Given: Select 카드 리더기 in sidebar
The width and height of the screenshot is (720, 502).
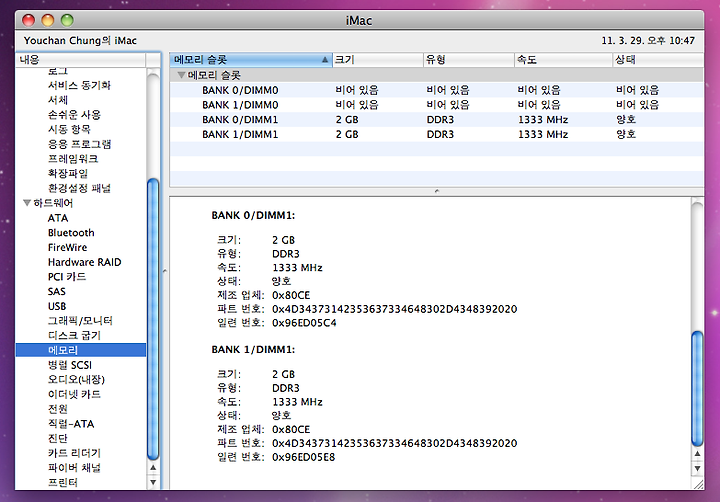Looking at the screenshot, I should [x=74, y=453].
